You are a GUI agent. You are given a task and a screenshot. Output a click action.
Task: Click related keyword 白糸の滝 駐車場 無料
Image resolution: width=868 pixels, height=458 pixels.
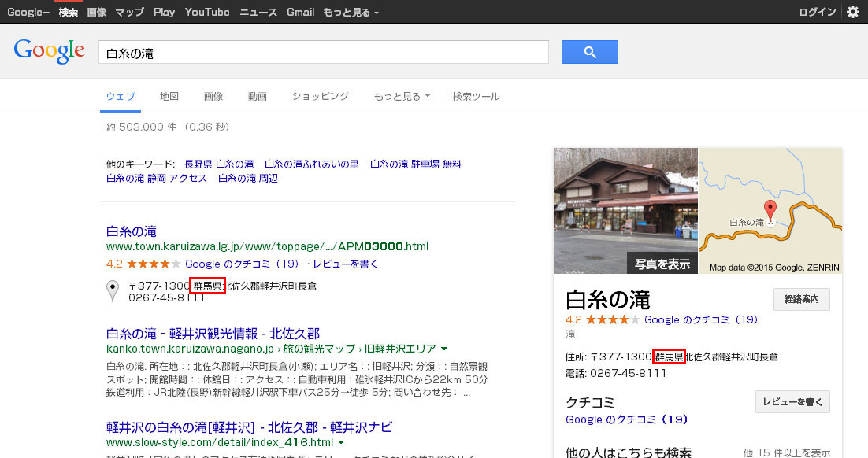[415, 164]
